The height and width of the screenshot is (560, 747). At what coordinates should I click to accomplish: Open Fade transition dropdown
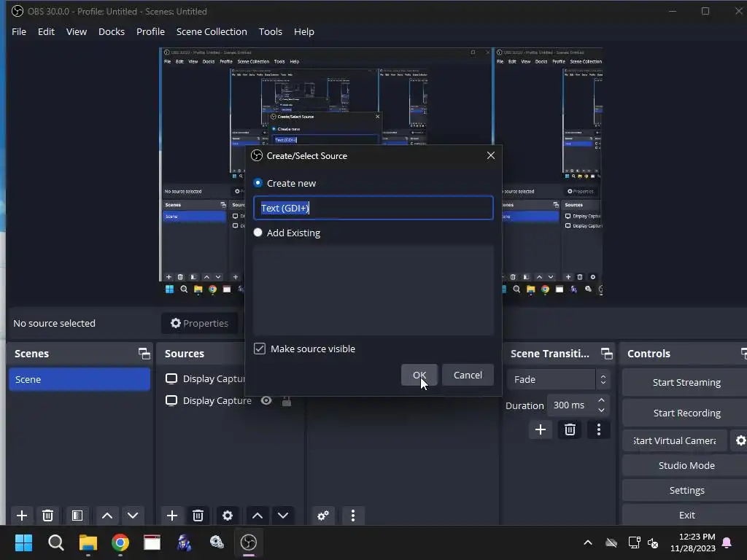point(558,379)
